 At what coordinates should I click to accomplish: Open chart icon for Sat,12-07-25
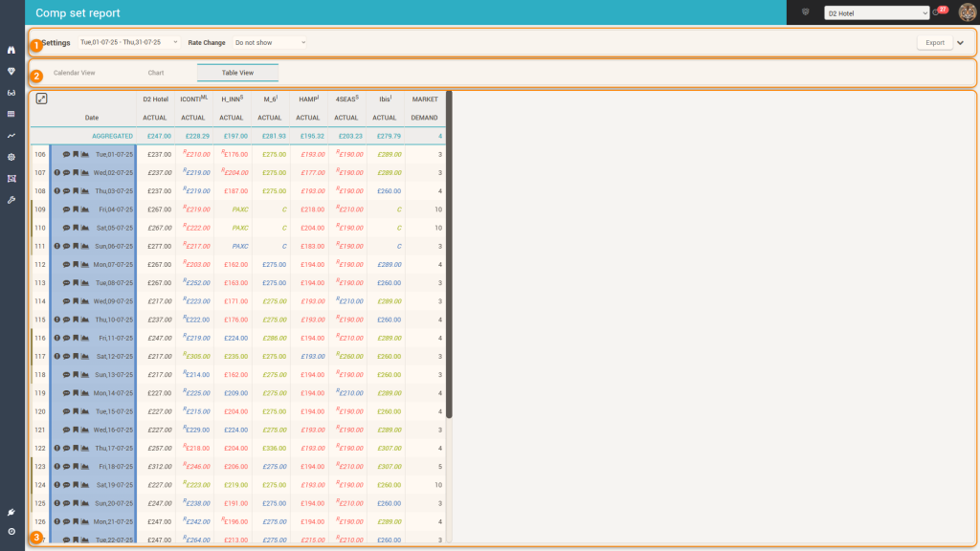point(85,357)
